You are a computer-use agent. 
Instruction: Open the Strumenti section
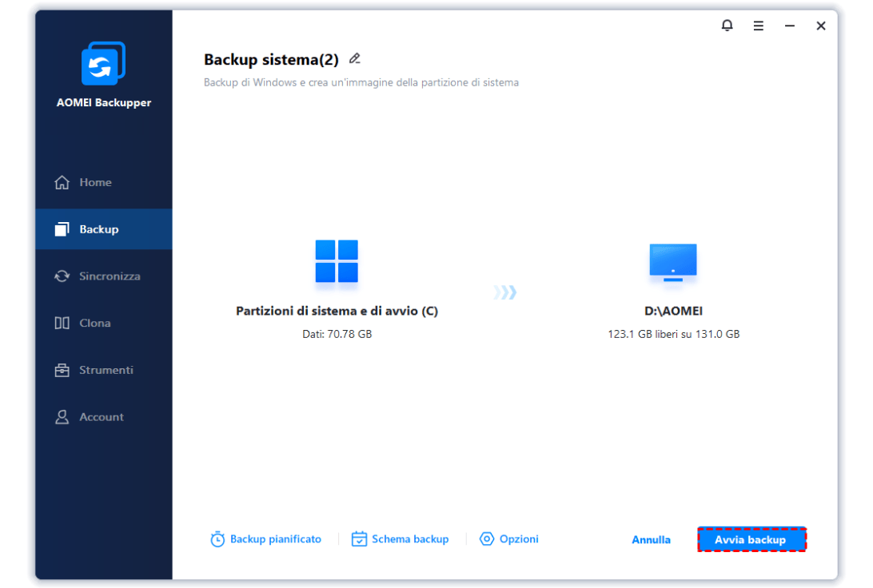(x=106, y=370)
